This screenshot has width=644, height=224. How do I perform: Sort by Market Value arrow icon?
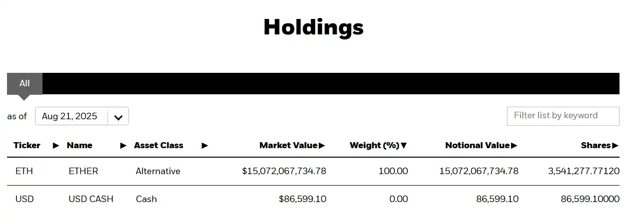322,146
